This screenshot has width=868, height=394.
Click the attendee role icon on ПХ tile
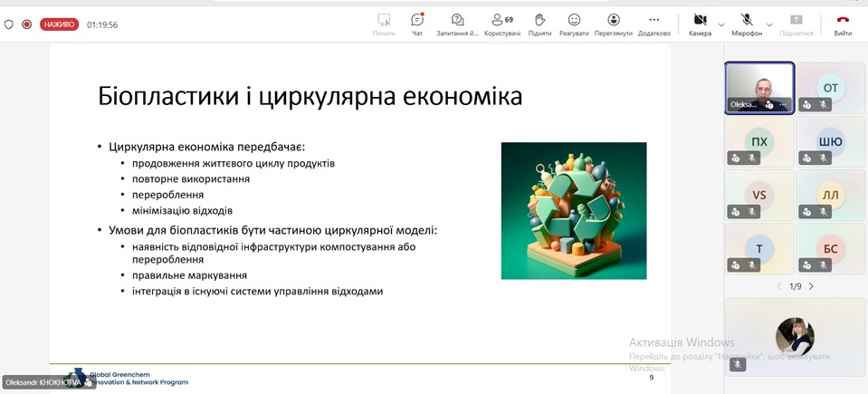736,158
